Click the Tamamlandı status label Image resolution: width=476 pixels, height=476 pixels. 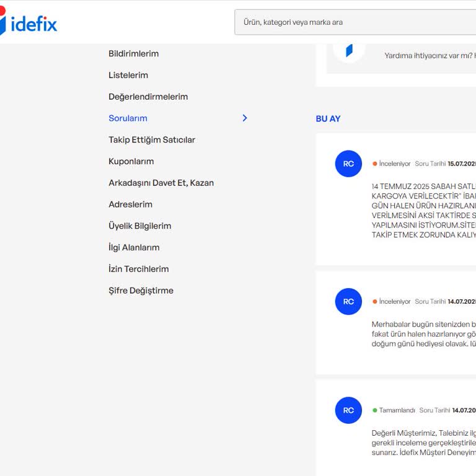point(394,410)
